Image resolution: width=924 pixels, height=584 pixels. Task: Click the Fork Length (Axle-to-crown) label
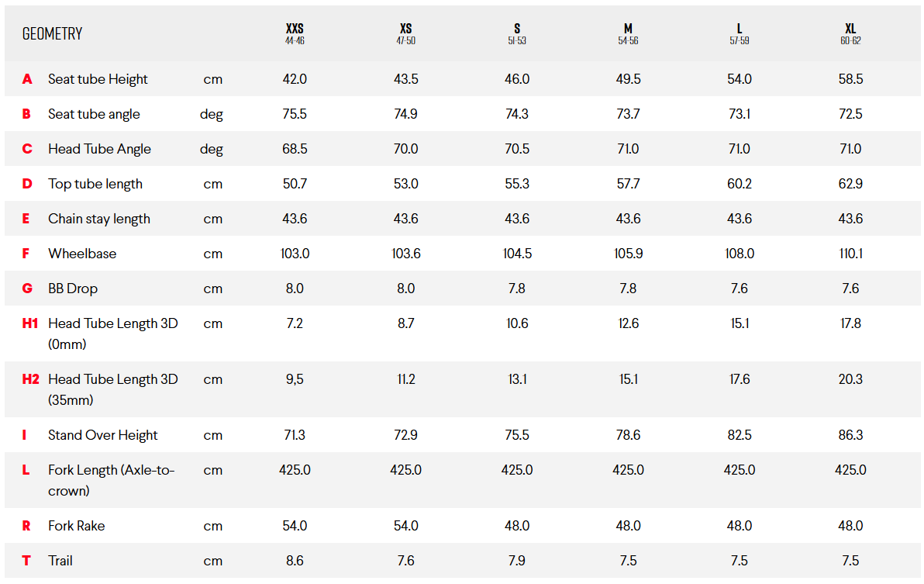[x=112, y=480]
